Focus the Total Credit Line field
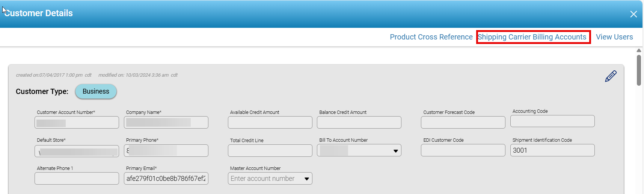Viewport: 644px width, 194px height. pyautogui.click(x=270, y=151)
